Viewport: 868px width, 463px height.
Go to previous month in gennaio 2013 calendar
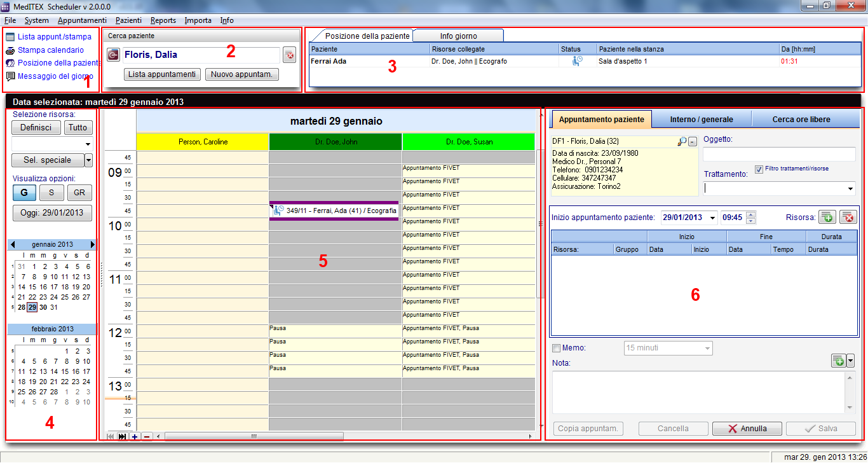pos(13,244)
